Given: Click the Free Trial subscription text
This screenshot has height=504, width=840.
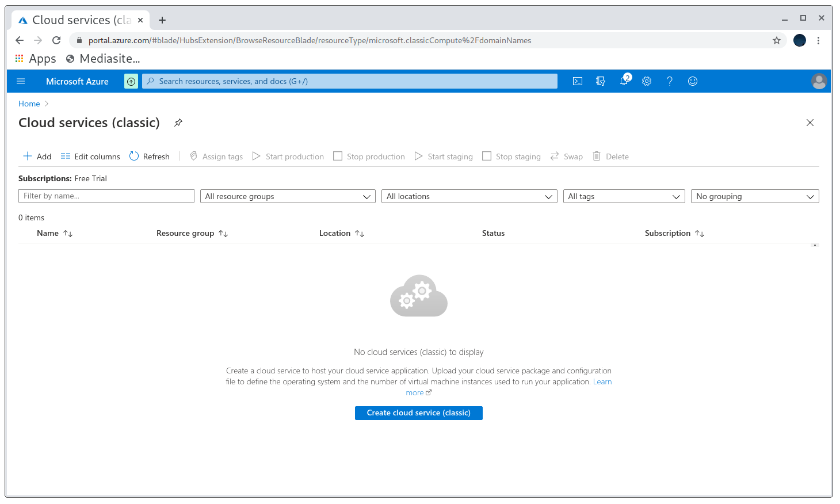Looking at the screenshot, I should point(91,178).
